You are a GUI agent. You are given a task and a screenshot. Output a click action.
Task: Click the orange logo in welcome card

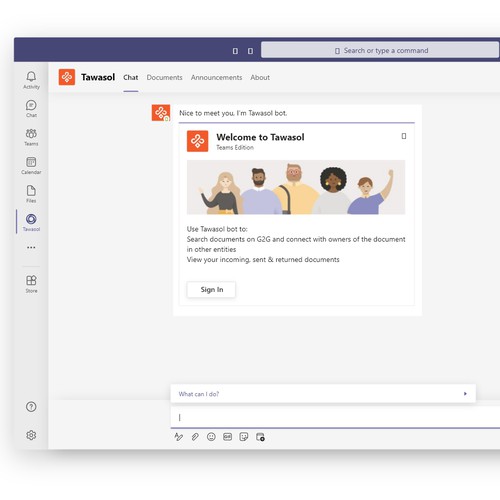[x=197, y=141]
